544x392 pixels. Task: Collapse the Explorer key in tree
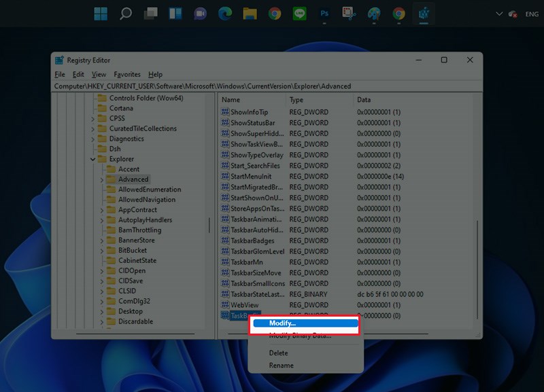pyautogui.click(x=92, y=159)
